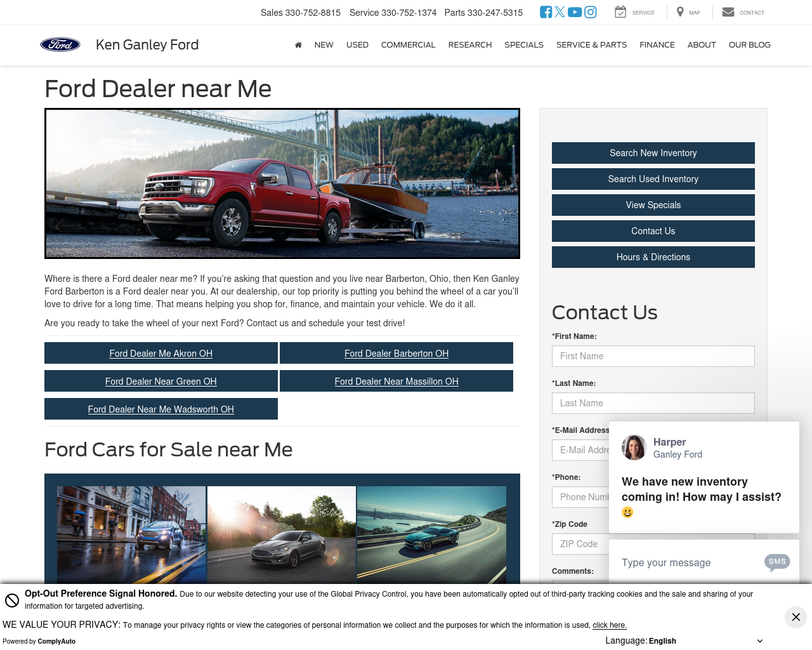Open the SPECIALS menu
Image resolution: width=812 pixels, height=650 pixels.
524,45
